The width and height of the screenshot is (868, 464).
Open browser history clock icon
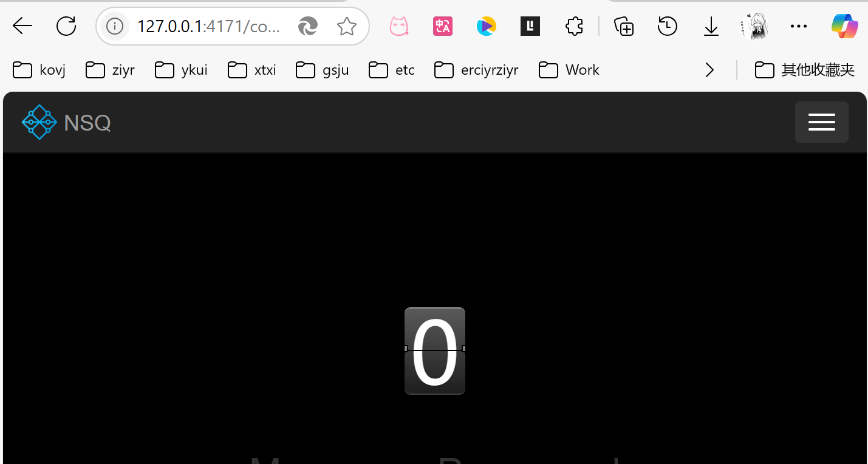668,26
